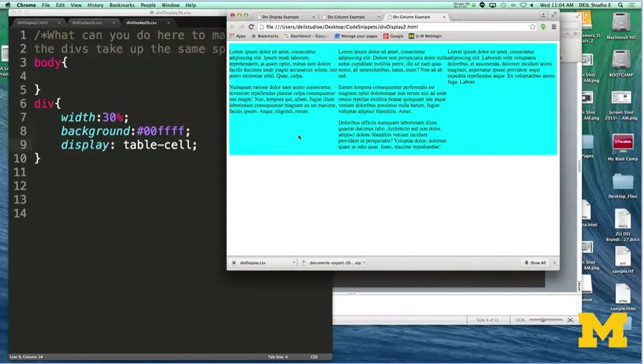Open the Macintosh HD drive icon
Screen dimensions: 643x364
point(621,24)
